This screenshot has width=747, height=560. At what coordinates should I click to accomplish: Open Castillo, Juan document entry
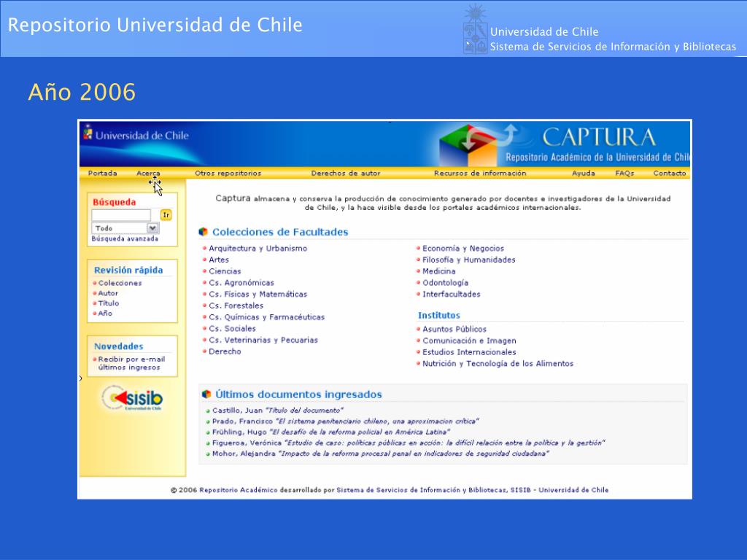point(278,411)
